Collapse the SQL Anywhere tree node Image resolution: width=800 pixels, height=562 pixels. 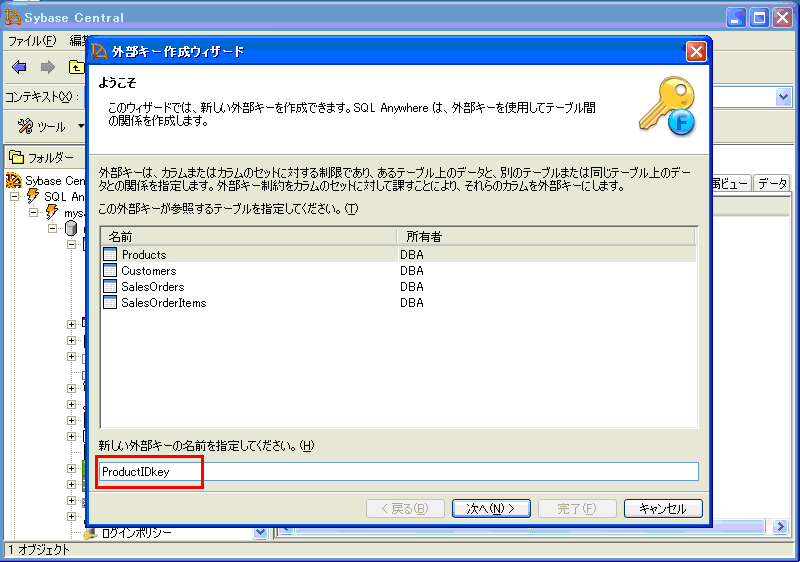coord(15,197)
